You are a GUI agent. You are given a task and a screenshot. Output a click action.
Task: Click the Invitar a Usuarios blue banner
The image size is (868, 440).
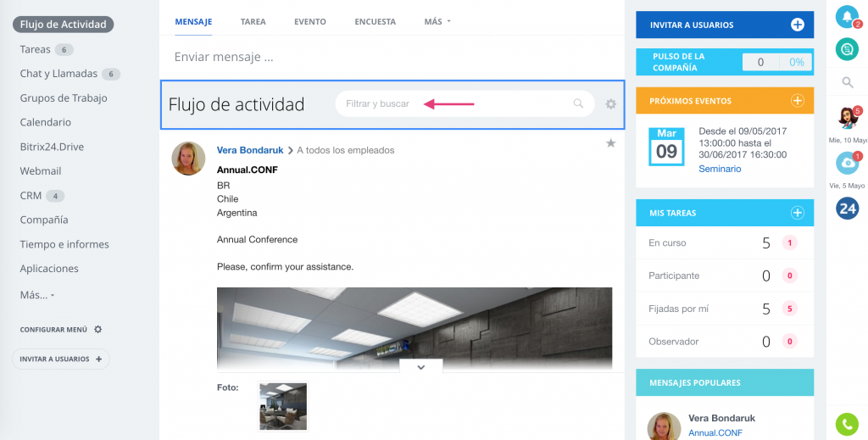coord(725,25)
